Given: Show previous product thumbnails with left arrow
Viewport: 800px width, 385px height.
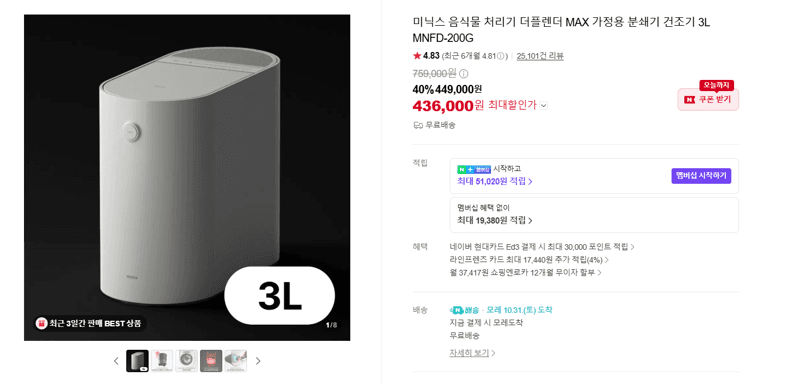Looking at the screenshot, I should [116, 361].
